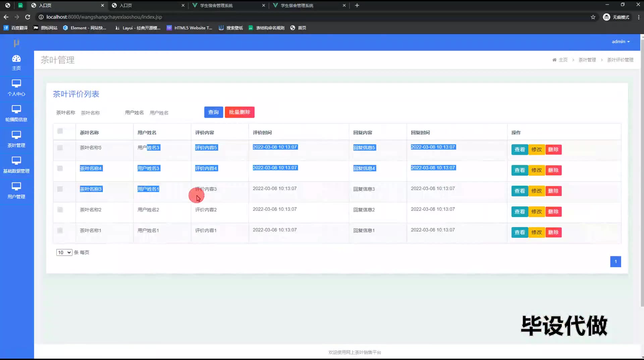The height and width of the screenshot is (360, 644).
Task: Check the row 茶叶名称4 checkbox
Action: [60, 168]
